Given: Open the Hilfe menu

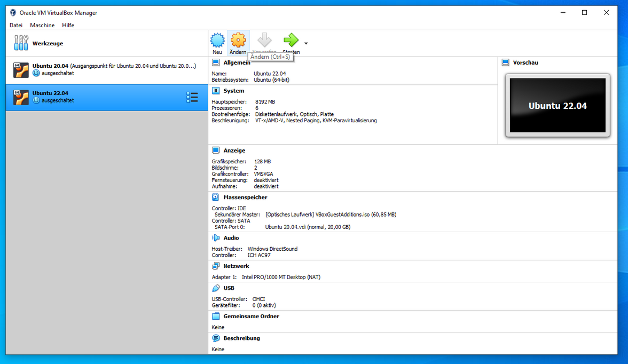Looking at the screenshot, I should tap(68, 25).
